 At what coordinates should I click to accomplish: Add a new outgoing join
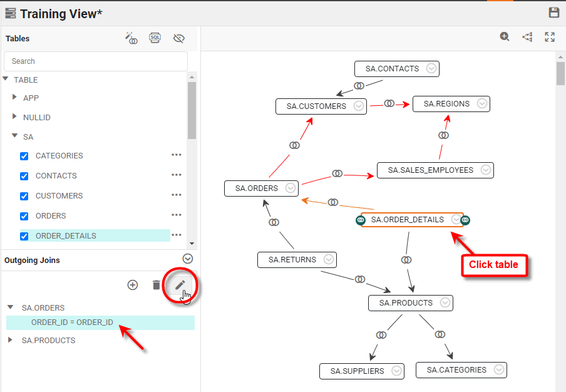[133, 285]
